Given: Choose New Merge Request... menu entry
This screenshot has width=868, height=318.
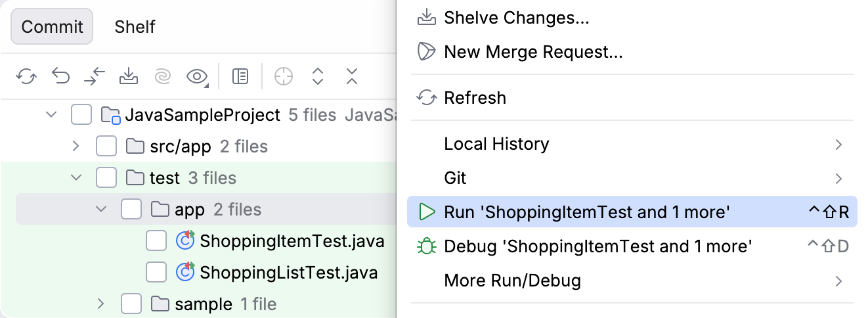Looking at the screenshot, I should 632,51.
